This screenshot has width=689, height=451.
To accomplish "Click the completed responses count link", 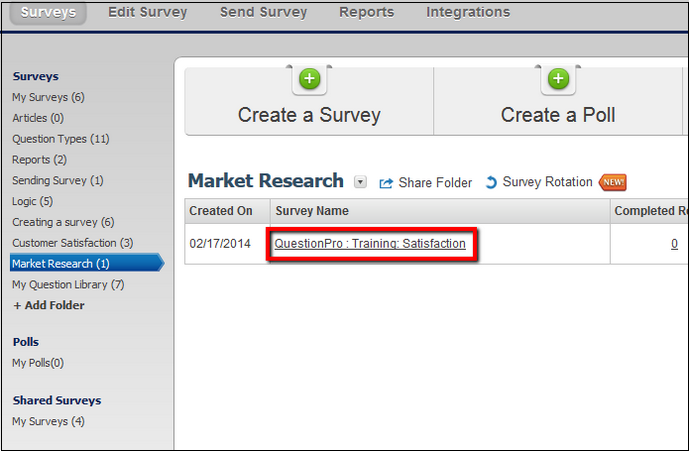I will click(x=674, y=244).
